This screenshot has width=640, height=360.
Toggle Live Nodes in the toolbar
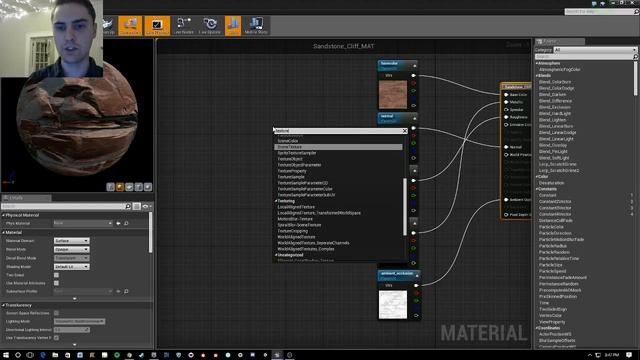click(x=184, y=26)
